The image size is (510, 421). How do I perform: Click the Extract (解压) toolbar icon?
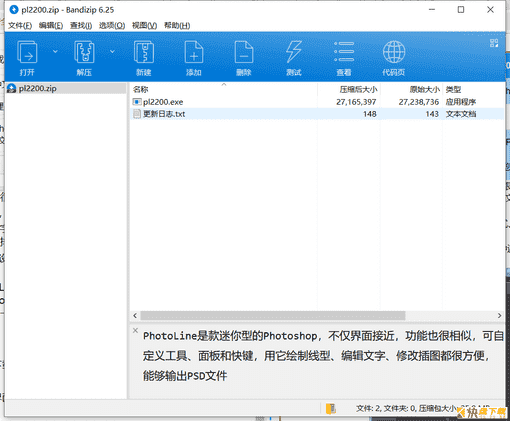coord(84,52)
